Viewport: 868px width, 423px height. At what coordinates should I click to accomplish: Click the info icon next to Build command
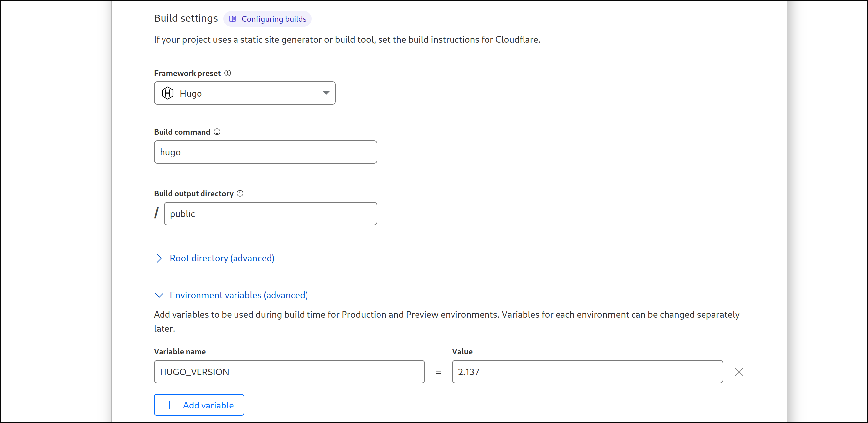(217, 132)
